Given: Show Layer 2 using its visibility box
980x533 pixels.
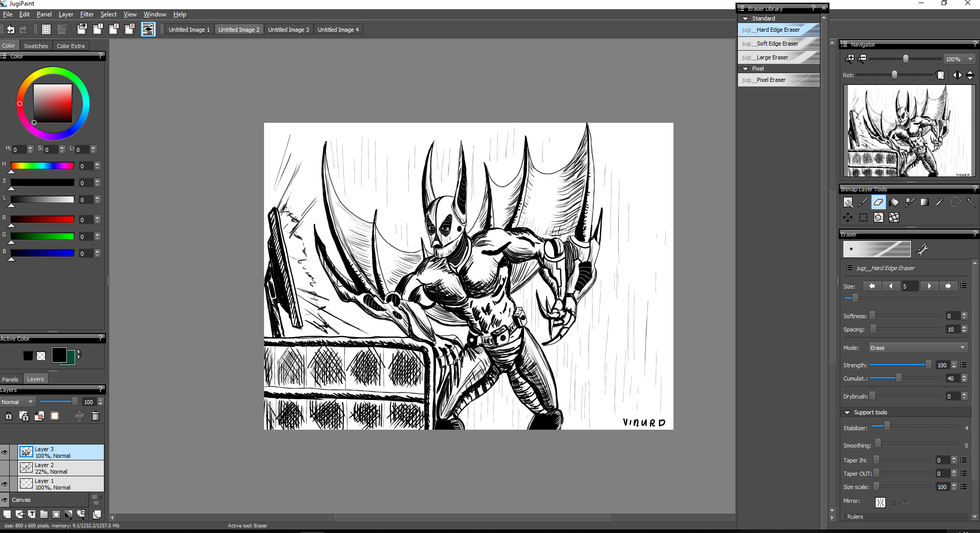Looking at the screenshot, I should pos(5,468).
